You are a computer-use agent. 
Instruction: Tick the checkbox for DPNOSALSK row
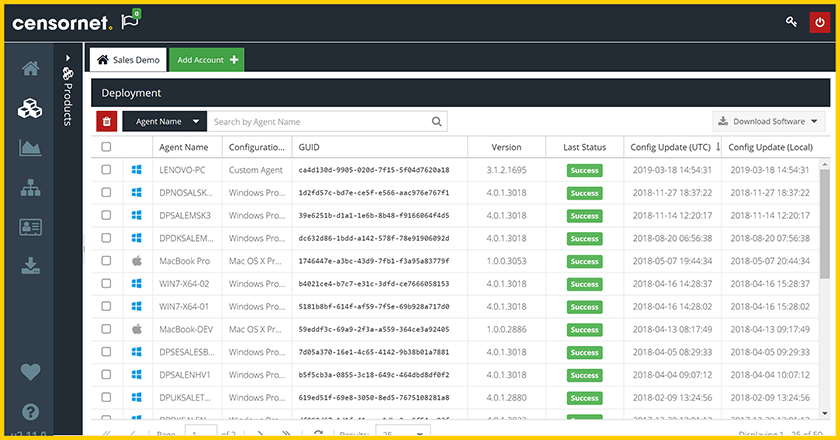click(106, 192)
